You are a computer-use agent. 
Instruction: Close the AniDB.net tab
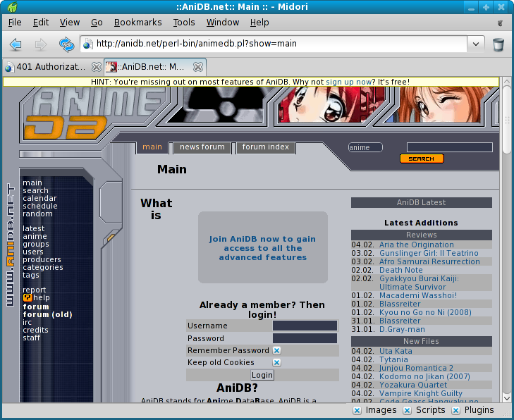[198, 67]
